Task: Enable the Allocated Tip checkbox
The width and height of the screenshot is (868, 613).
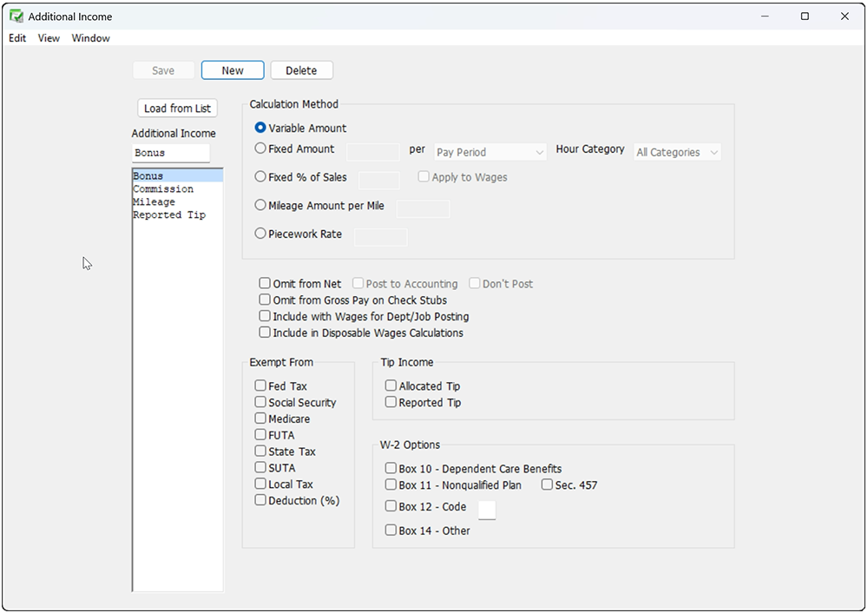Action: click(391, 385)
